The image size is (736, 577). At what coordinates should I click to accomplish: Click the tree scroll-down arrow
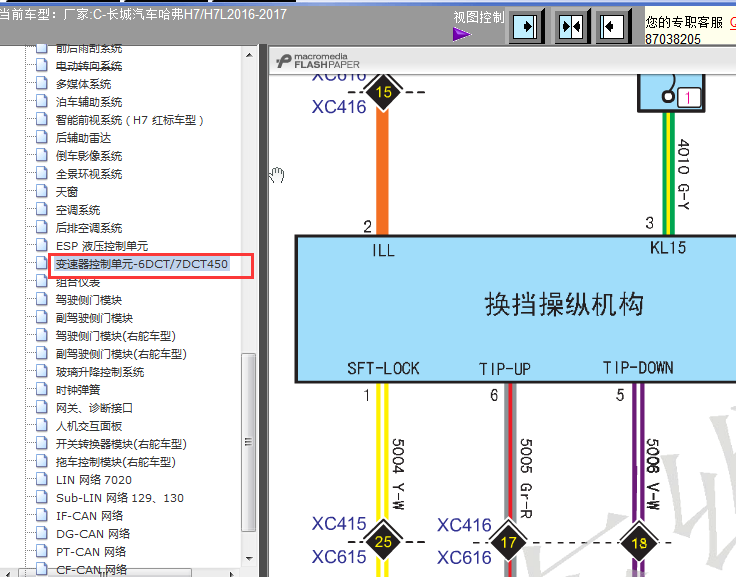pos(249,559)
